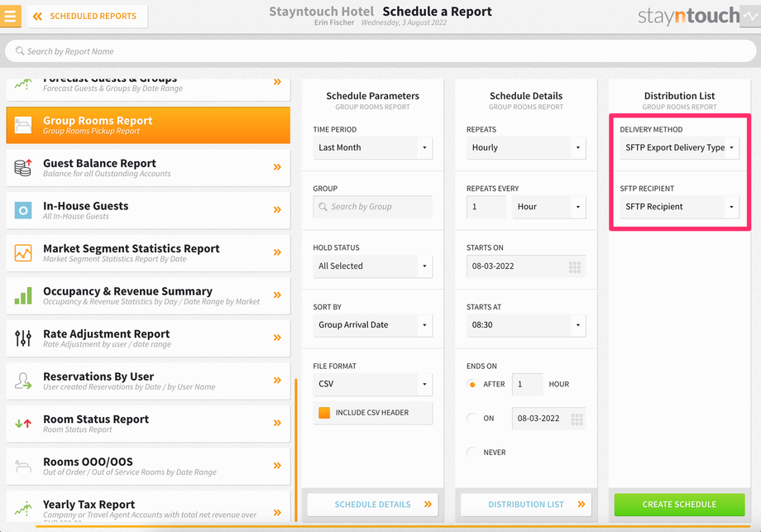The image size is (761, 532).
Task: Click Create Schedule button
Action: [x=679, y=505]
